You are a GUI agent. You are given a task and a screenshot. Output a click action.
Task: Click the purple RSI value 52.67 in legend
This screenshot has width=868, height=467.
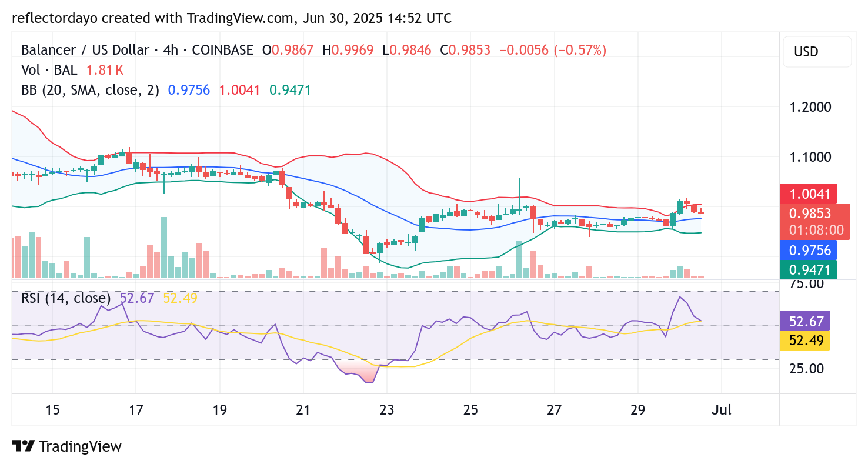pyautogui.click(x=136, y=298)
